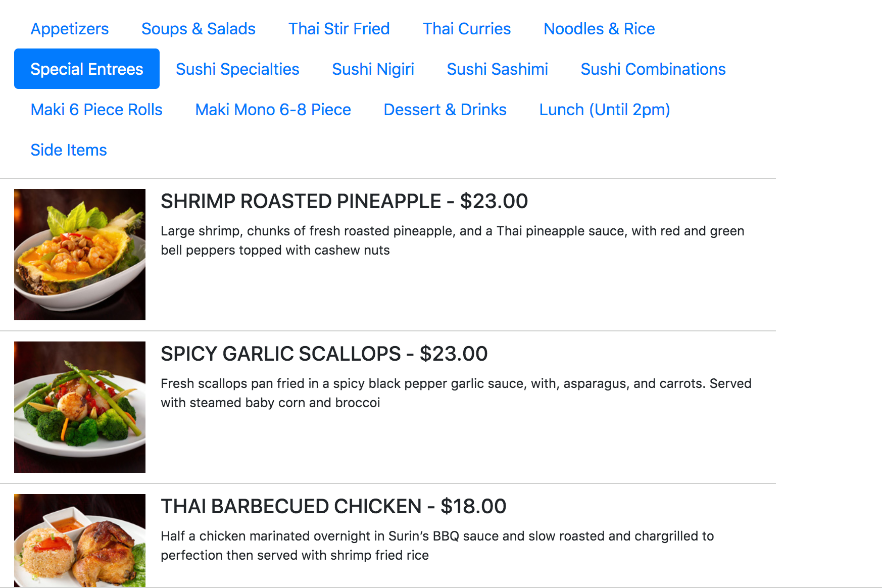Go to Thai Curries category
The height and width of the screenshot is (588, 882).
(466, 29)
